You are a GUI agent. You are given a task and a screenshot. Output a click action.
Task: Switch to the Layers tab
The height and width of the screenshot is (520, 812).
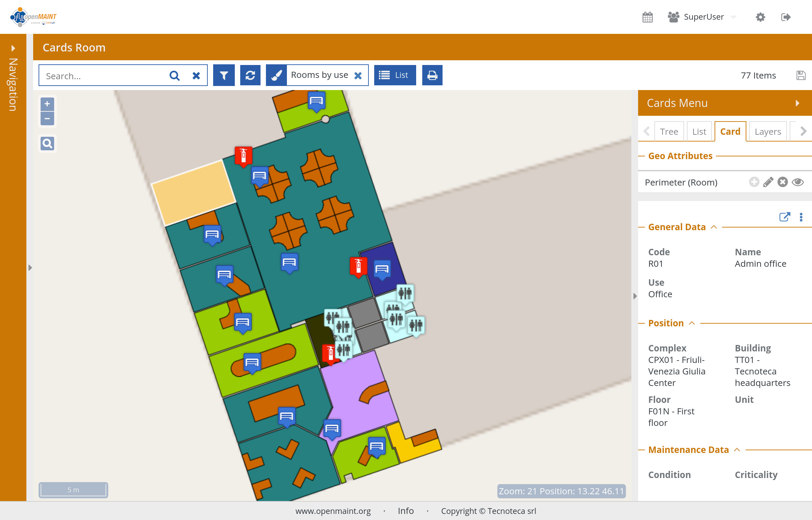(768, 131)
